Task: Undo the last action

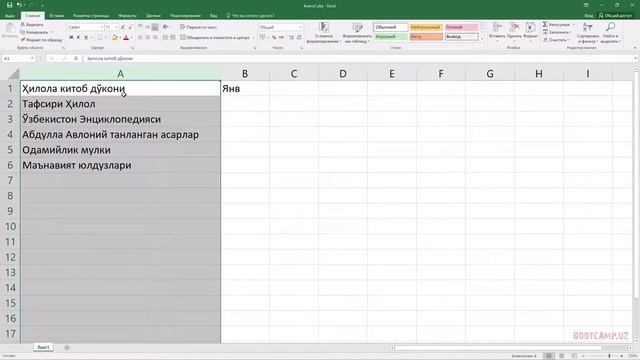Action: coord(19,5)
